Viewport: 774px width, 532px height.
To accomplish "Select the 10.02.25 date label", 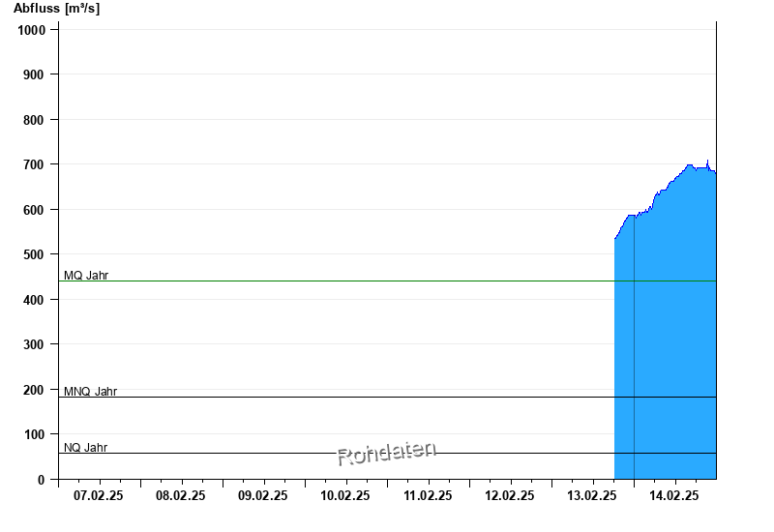I will pos(345,496).
